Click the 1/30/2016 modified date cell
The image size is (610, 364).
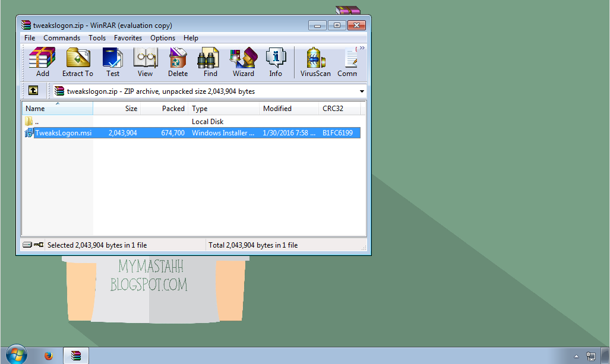coord(289,133)
